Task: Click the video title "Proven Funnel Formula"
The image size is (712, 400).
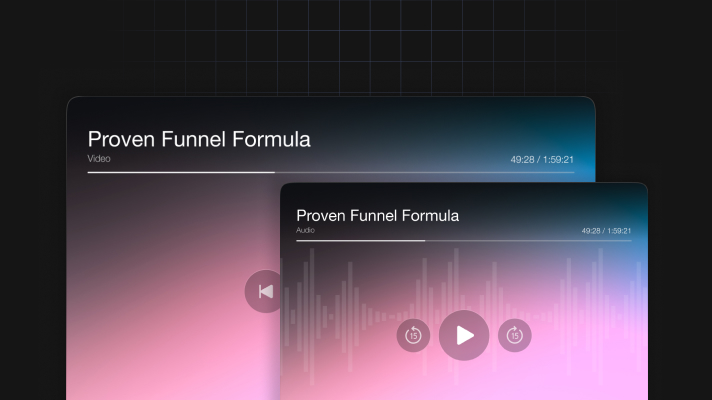Action: pos(199,139)
